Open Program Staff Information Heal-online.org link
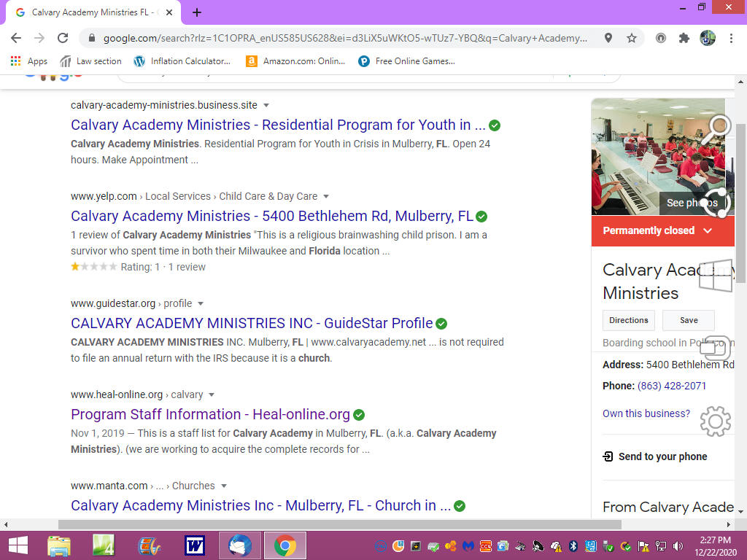This screenshot has width=747, height=560. coord(211,414)
